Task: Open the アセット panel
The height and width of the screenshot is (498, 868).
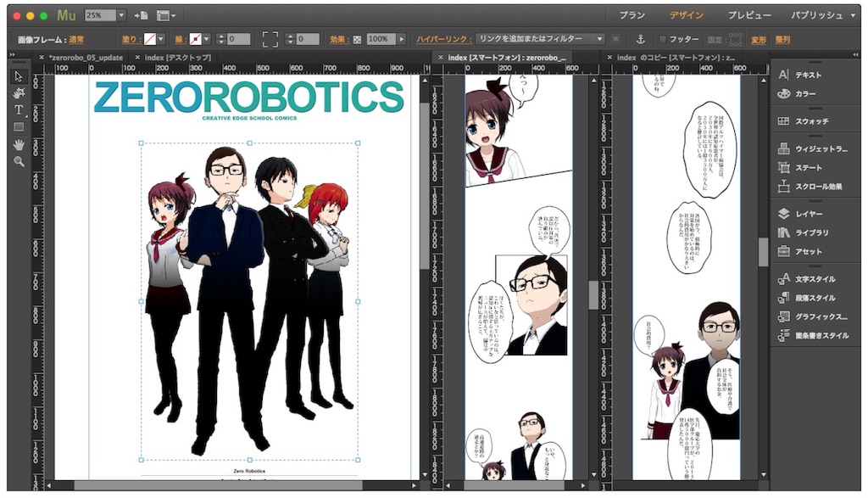Action: coord(800,251)
